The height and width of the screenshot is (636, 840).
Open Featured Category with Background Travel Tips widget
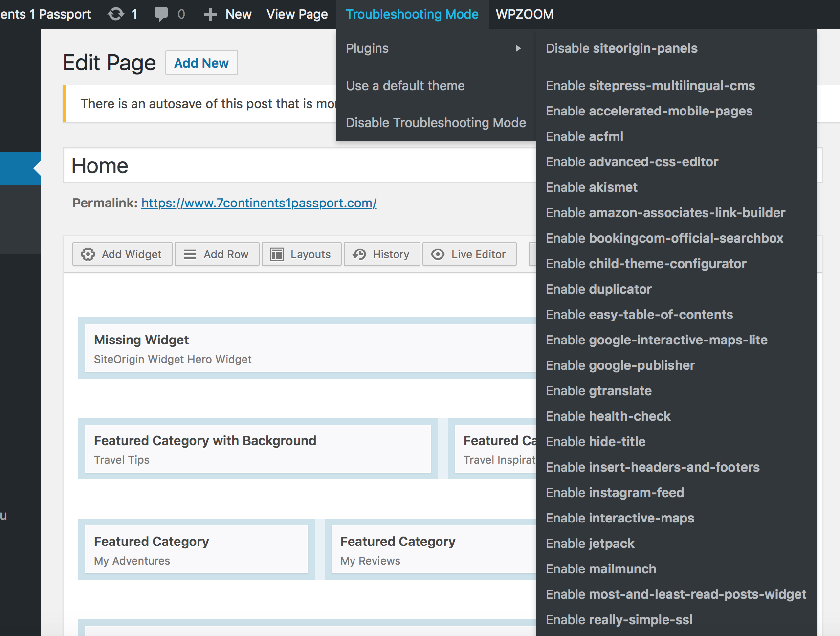(x=258, y=449)
